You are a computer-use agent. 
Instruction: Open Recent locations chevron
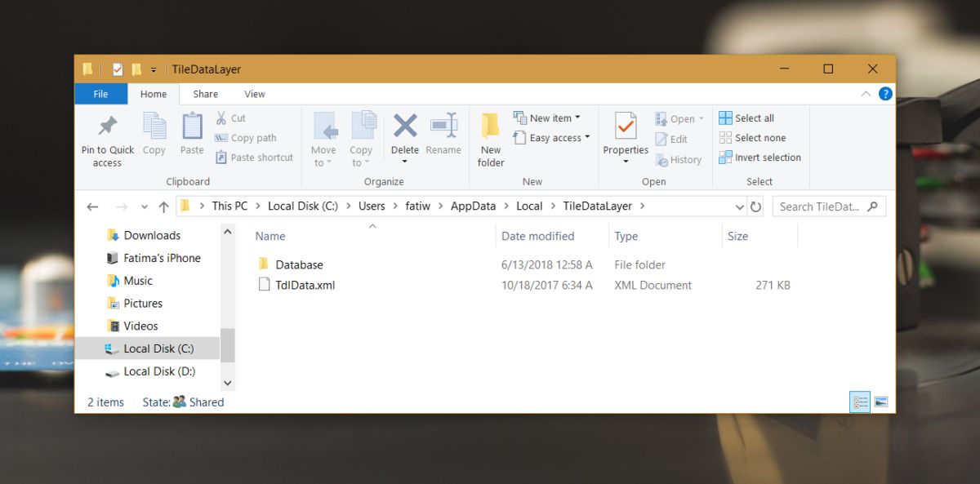(145, 207)
